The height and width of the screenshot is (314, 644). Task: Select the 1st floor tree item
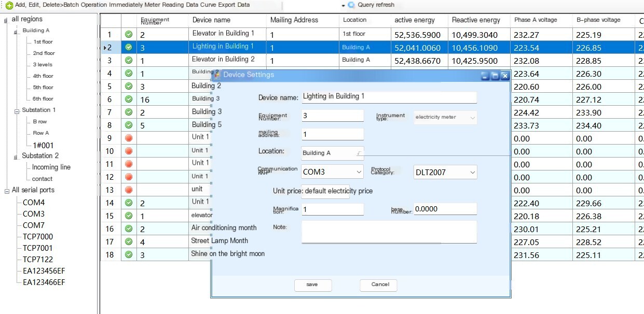point(43,42)
